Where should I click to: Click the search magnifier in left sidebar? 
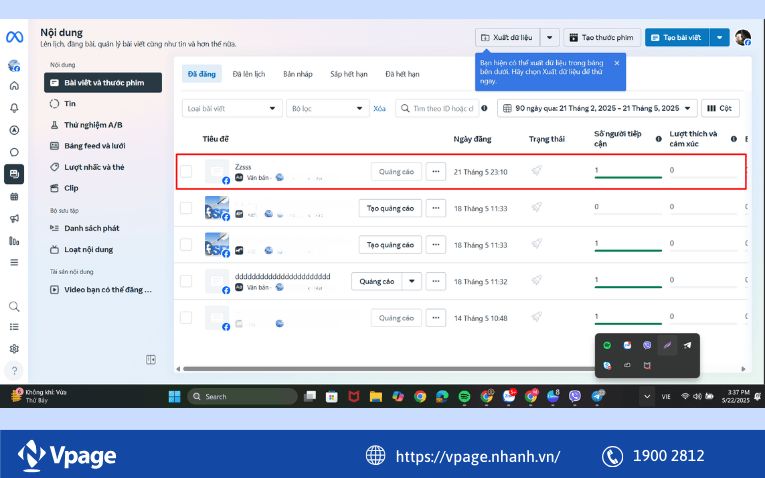coord(14,306)
